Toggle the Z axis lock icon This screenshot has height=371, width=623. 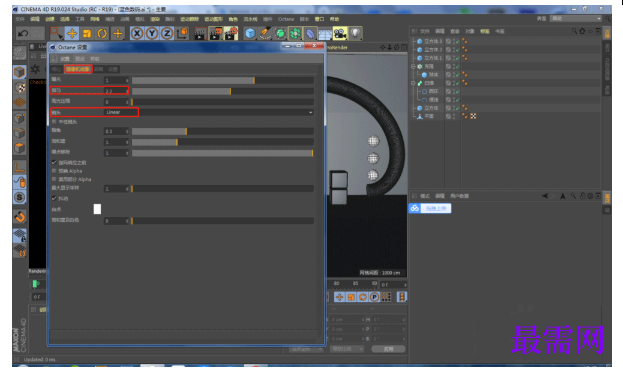(x=167, y=33)
